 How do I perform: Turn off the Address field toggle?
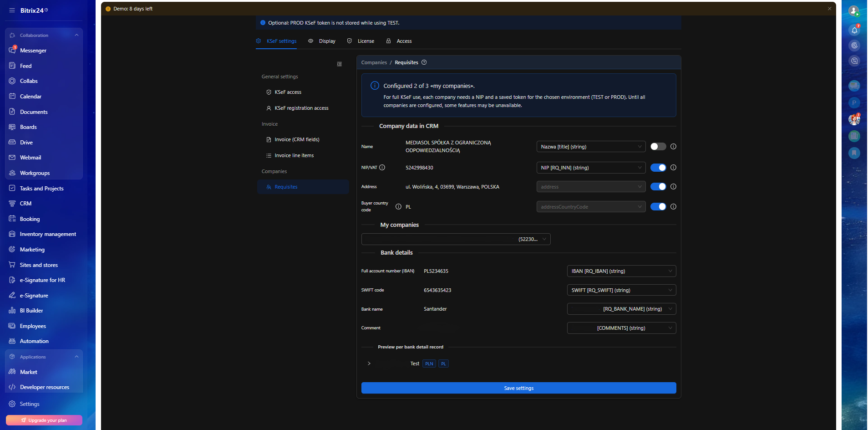click(x=658, y=187)
